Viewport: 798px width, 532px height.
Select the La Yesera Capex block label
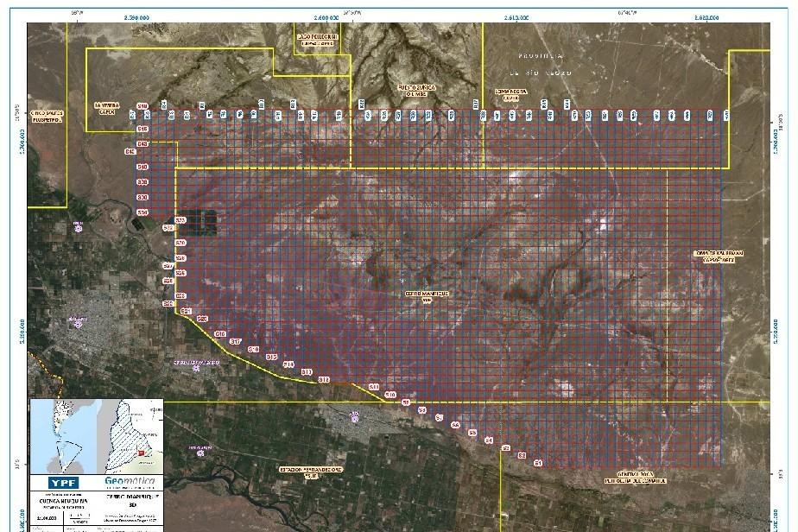(x=107, y=107)
